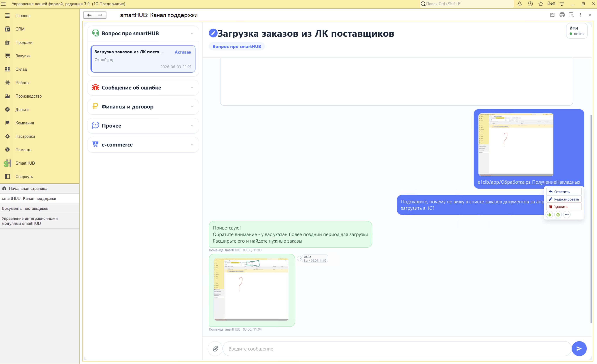Expand the e-commerce category
This screenshot has width=597, height=364.
pos(143,145)
